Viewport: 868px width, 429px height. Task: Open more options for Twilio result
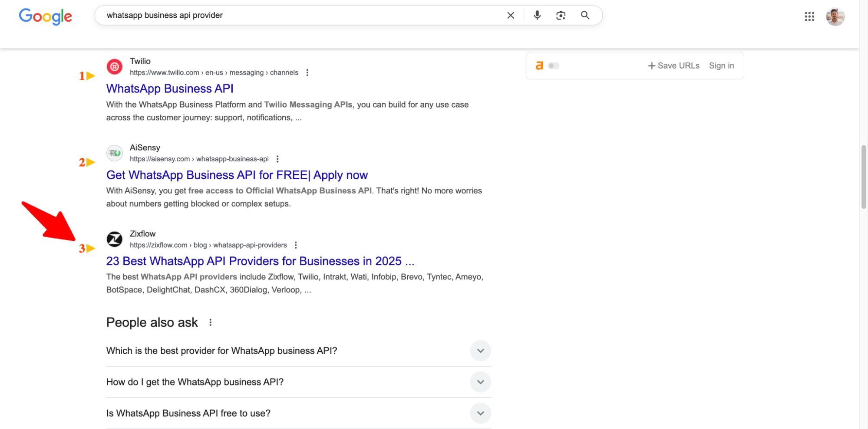click(x=307, y=72)
